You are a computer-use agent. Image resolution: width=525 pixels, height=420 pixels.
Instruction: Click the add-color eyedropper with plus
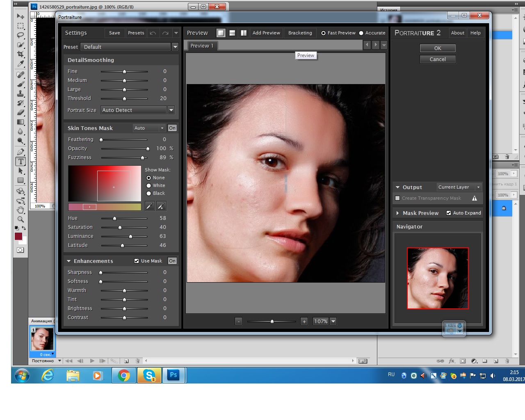point(161,206)
